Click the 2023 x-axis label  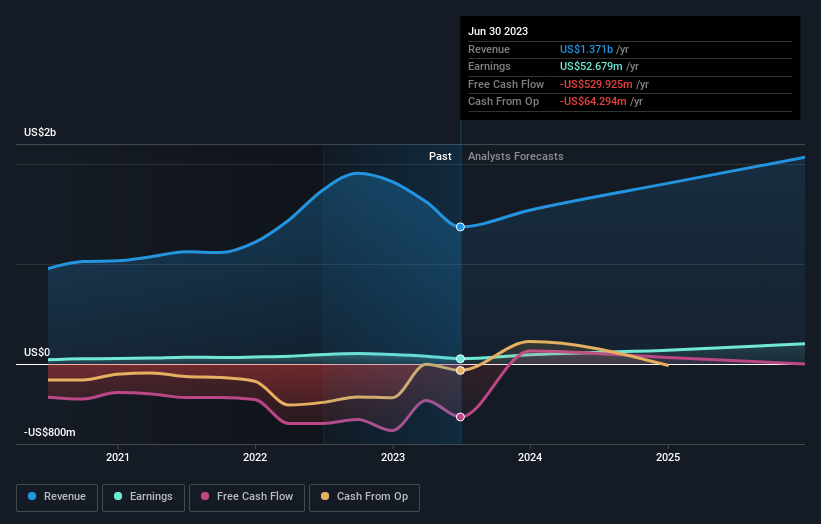tap(393, 457)
